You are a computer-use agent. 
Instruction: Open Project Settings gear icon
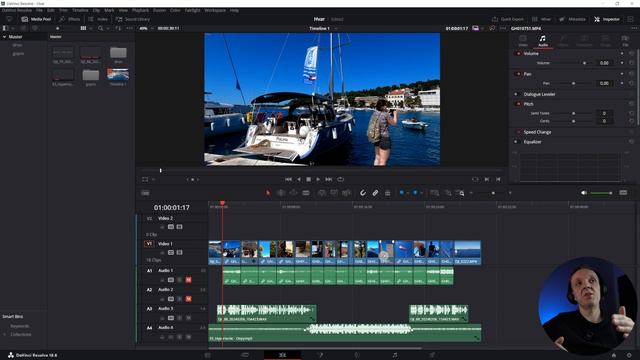click(x=629, y=355)
